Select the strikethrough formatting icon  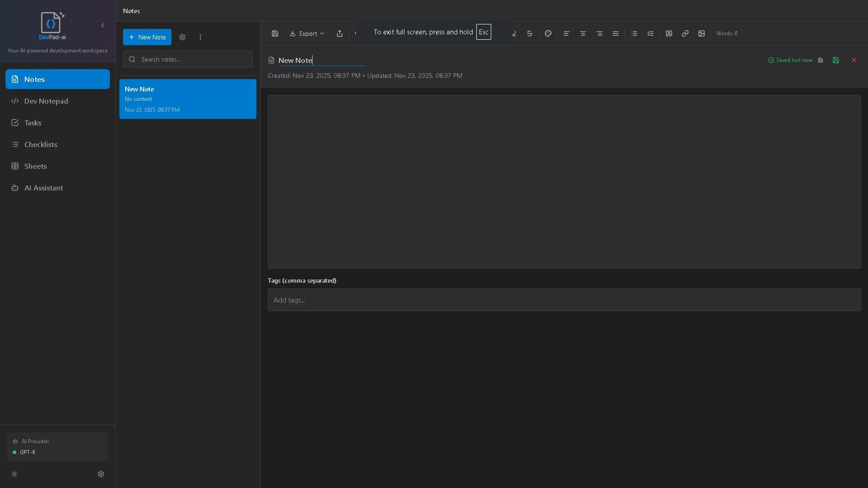(x=529, y=33)
